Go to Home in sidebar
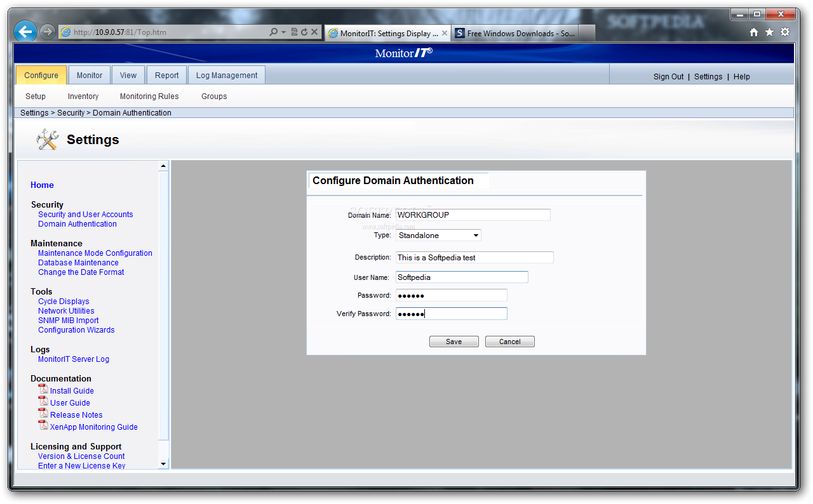813x504 pixels. click(42, 185)
